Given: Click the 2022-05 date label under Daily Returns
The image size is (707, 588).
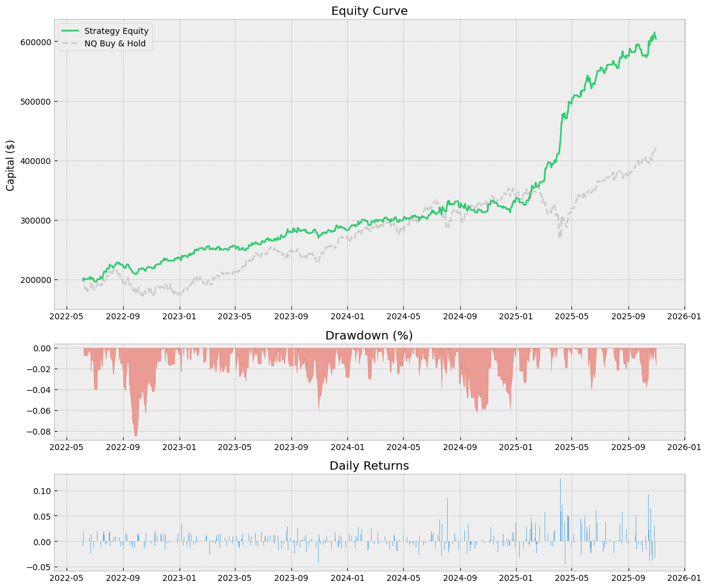Looking at the screenshot, I should [67, 578].
